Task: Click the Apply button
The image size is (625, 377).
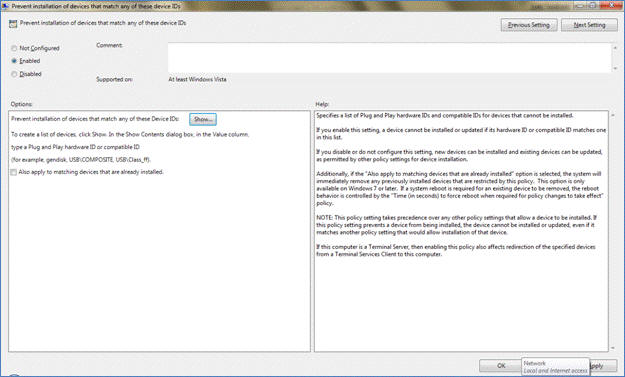Action: click(x=603, y=365)
